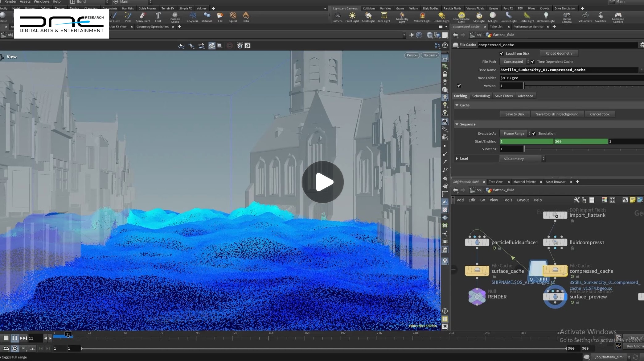Click the Save to Disk button
The width and height of the screenshot is (644, 361).
click(515, 114)
